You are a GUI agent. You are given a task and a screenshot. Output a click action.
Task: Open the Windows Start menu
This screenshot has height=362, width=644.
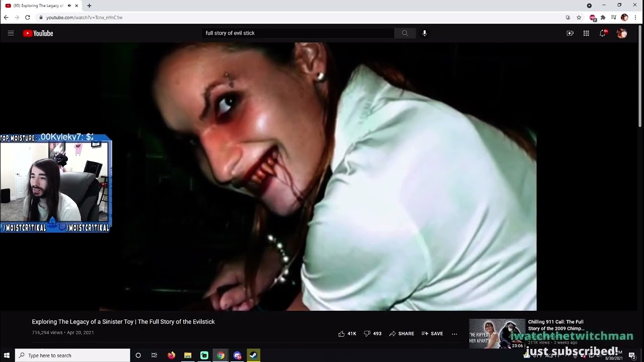[x=7, y=355]
